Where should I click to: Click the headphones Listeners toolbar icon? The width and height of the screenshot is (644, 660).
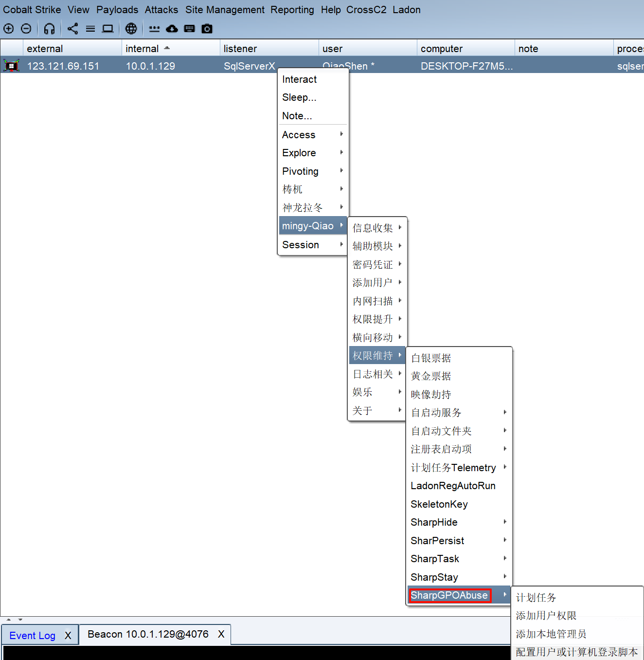49,29
